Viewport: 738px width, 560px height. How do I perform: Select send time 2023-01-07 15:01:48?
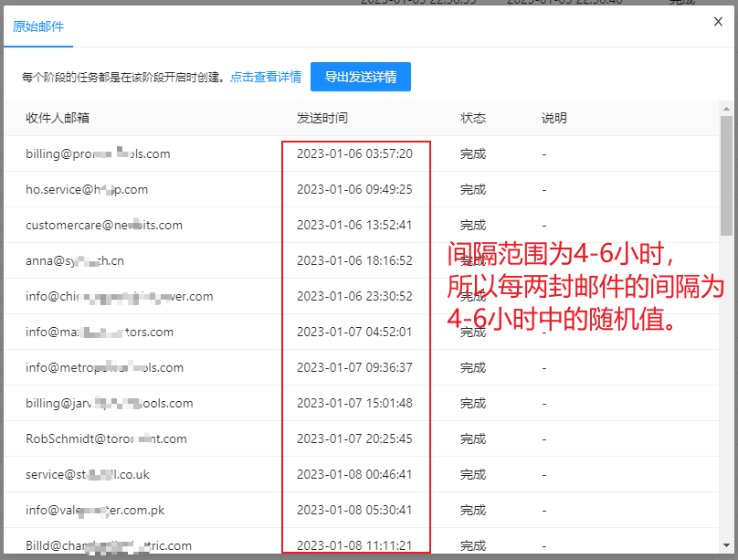pos(354,403)
